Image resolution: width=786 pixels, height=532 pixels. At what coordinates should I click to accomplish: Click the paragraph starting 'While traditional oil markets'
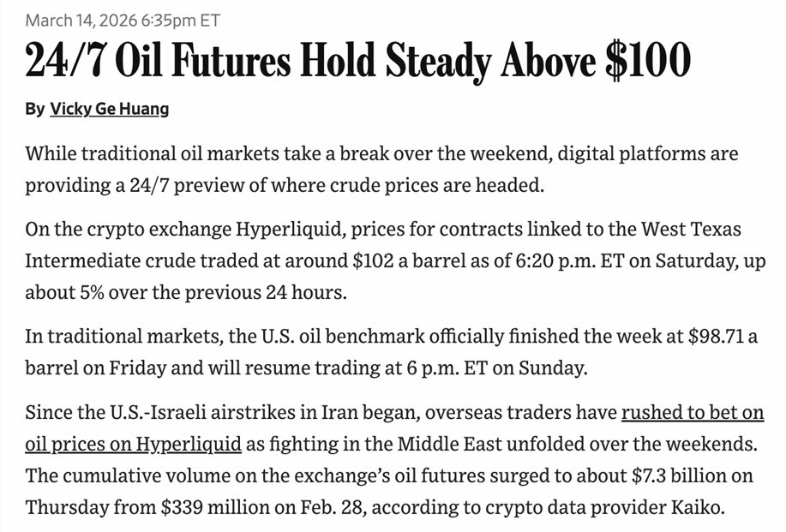381,169
